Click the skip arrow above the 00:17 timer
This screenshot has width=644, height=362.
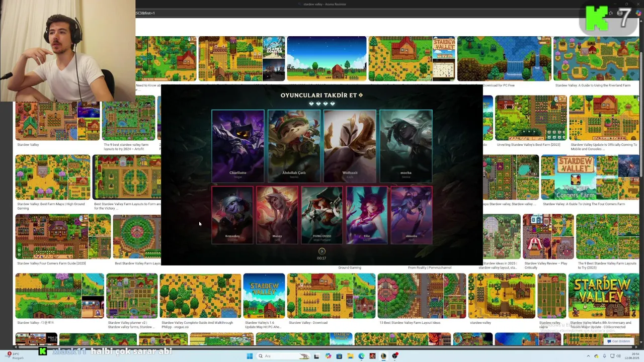[322, 251]
